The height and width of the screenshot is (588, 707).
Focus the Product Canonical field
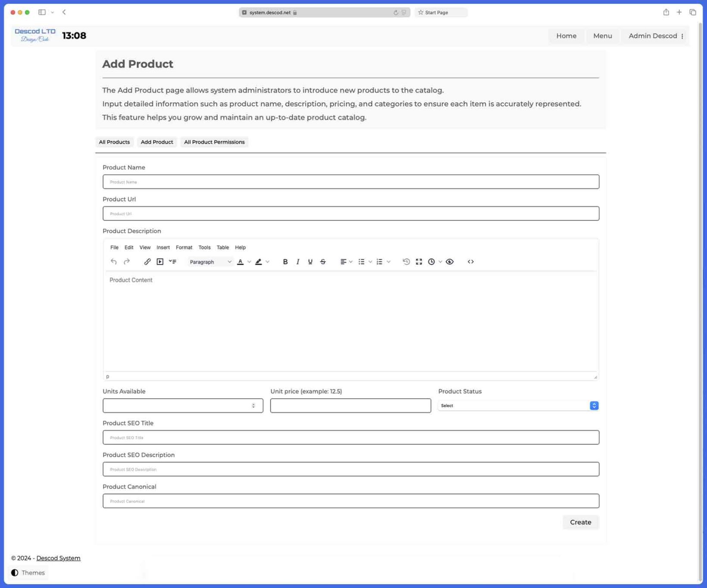point(351,501)
